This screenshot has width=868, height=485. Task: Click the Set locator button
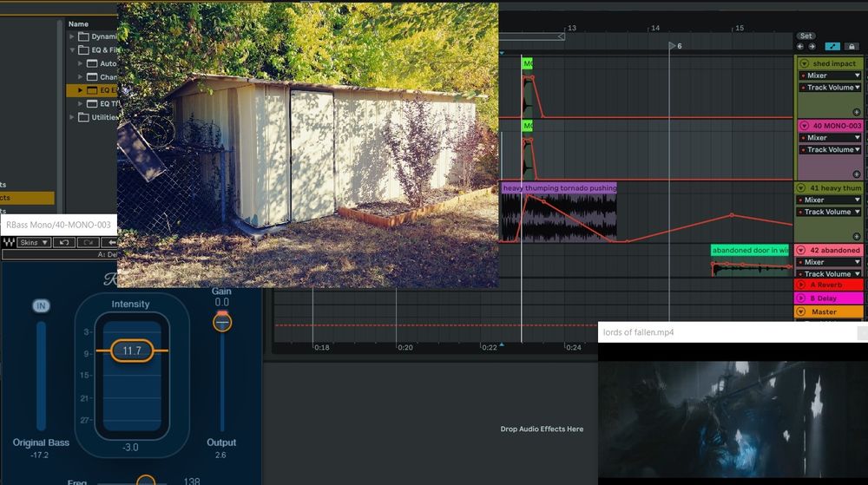coord(806,36)
